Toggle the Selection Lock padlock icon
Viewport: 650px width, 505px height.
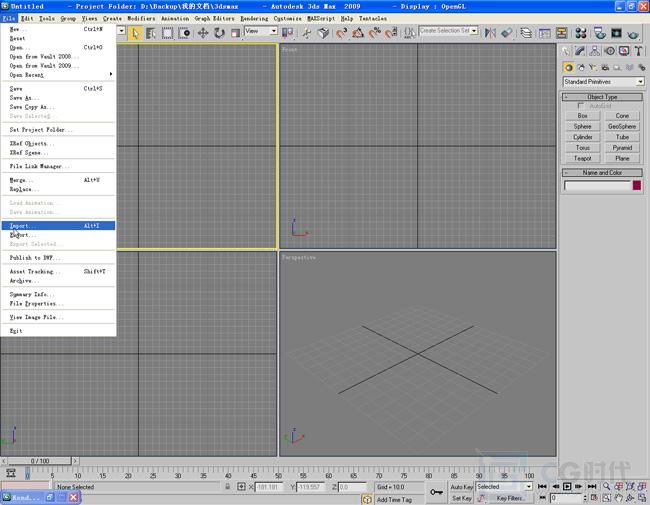tap(228, 486)
